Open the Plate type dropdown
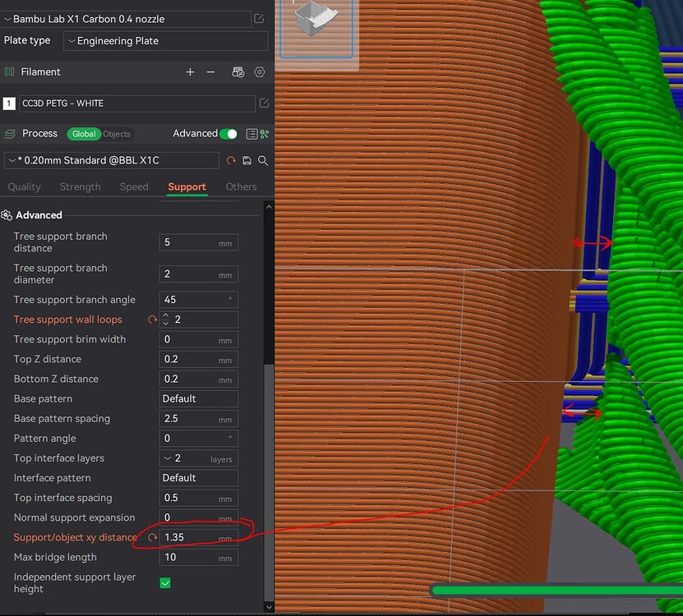Screen dimensions: 683x616 click(x=165, y=41)
